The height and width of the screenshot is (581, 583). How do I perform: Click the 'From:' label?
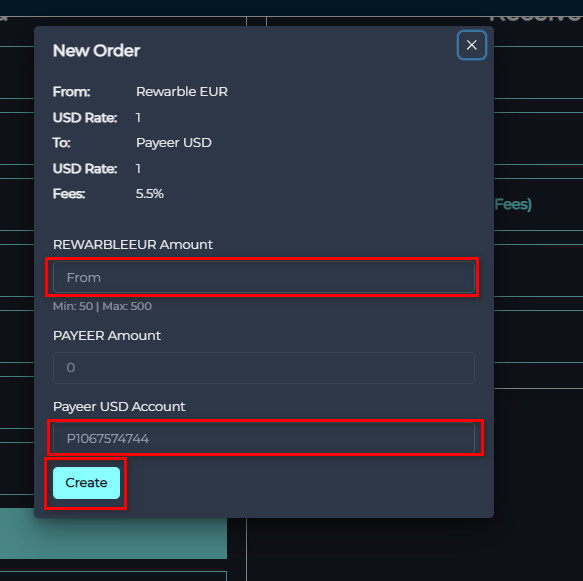[x=71, y=92]
